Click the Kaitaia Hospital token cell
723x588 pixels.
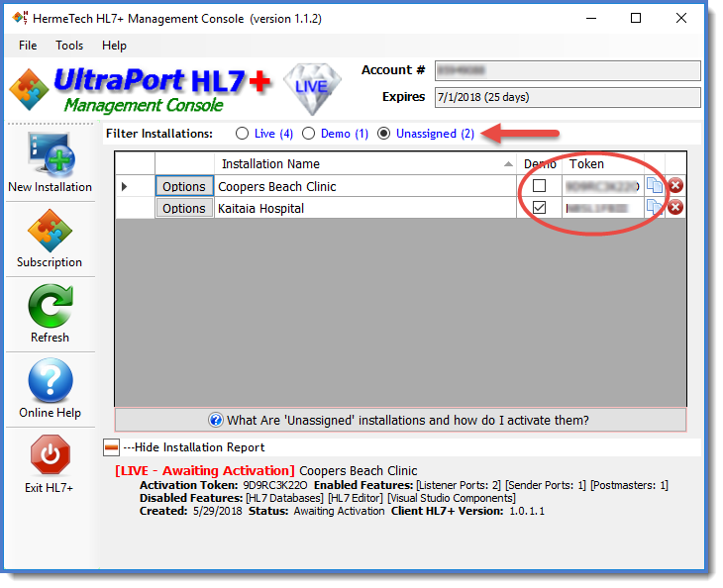603,208
